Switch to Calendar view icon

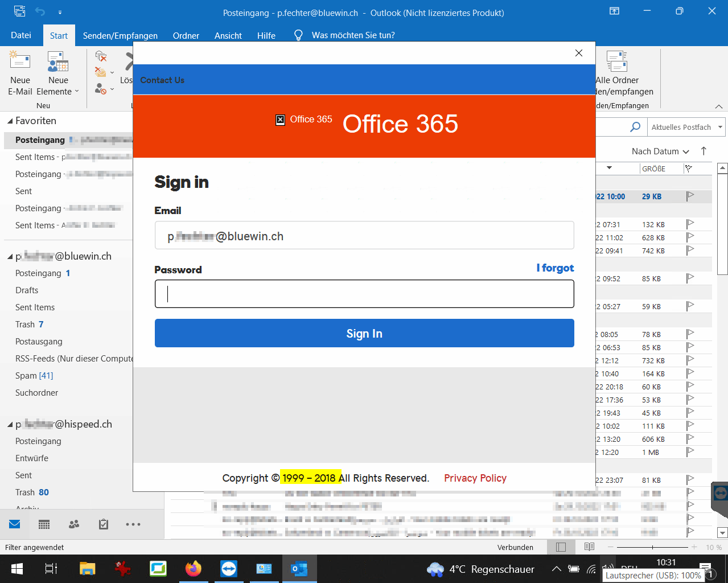pyautogui.click(x=44, y=524)
